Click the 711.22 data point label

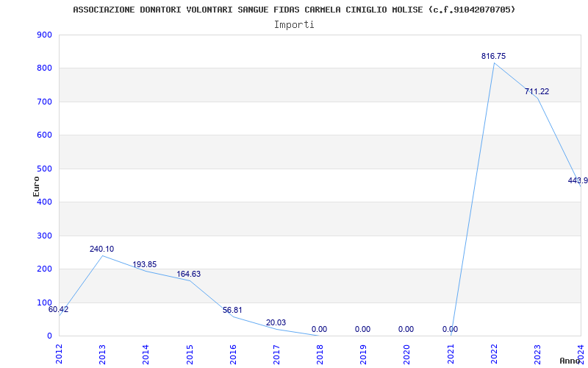pyautogui.click(x=537, y=92)
